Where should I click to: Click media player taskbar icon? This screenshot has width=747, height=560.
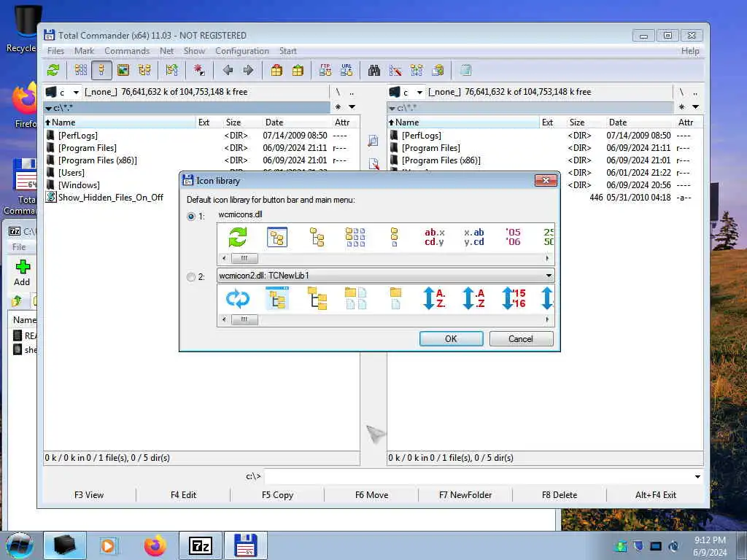tap(108, 545)
